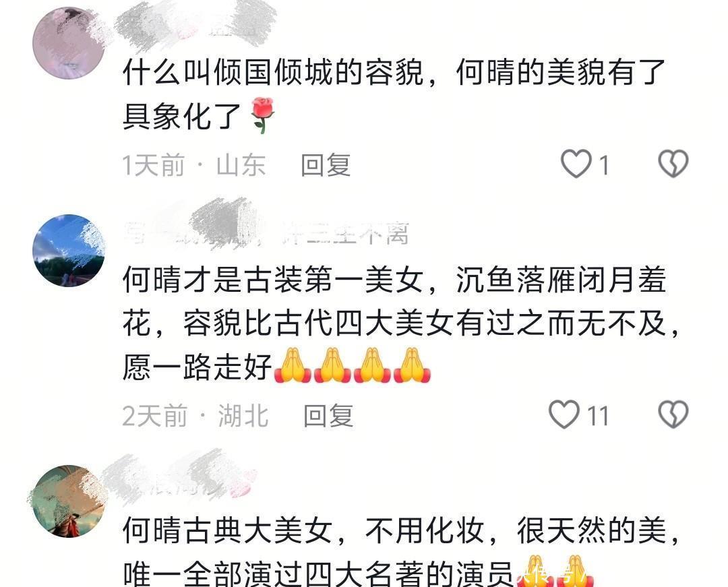Dislike the Shandong comment via broken heart
This screenshot has height=587, width=728.
tap(673, 164)
